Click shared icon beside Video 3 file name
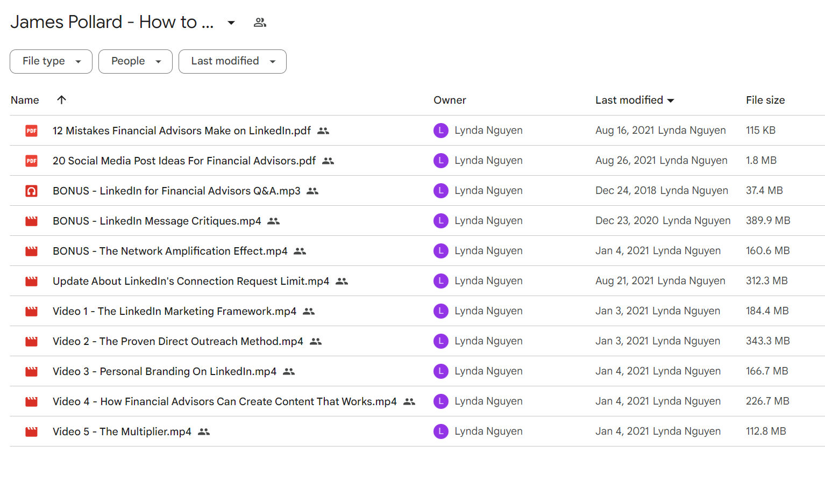825x504 pixels. tap(289, 371)
